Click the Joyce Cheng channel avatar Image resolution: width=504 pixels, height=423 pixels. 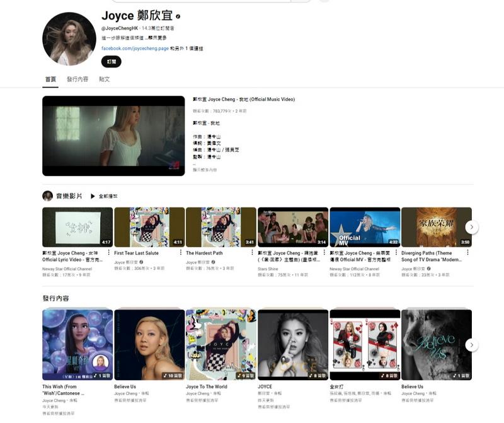pyautogui.click(x=69, y=39)
